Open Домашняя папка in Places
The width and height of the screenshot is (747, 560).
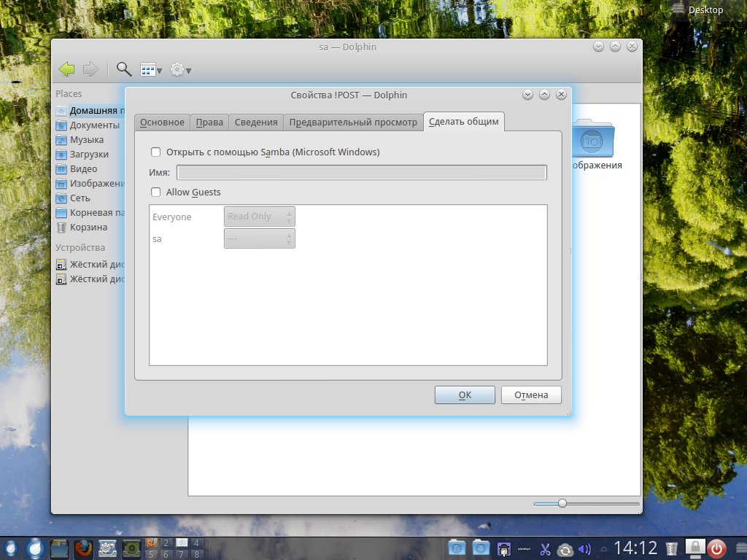(x=90, y=111)
